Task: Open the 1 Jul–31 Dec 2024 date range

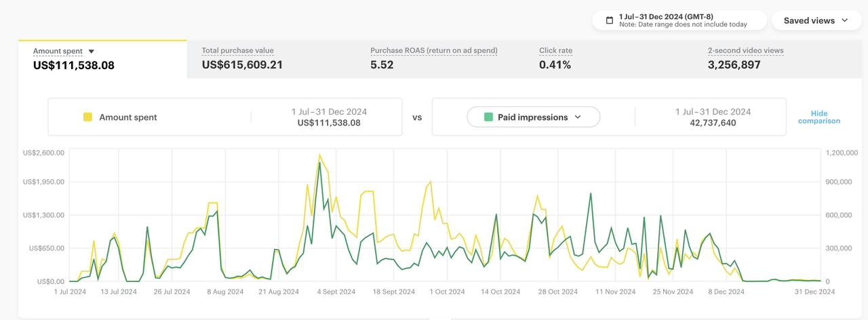Action: pyautogui.click(x=679, y=20)
